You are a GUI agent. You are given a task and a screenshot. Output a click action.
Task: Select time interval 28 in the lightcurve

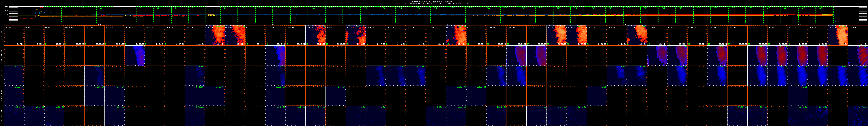pyautogui.click(x=562, y=15)
